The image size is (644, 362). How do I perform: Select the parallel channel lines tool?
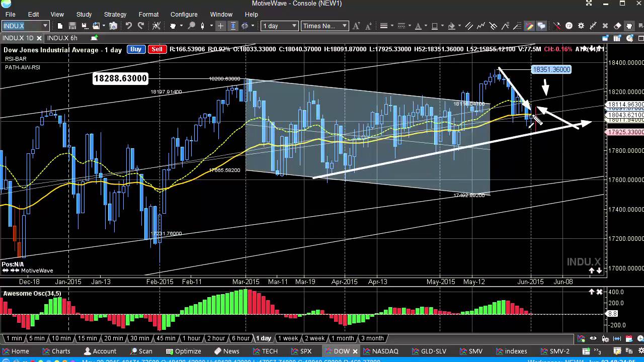(469, 26)
